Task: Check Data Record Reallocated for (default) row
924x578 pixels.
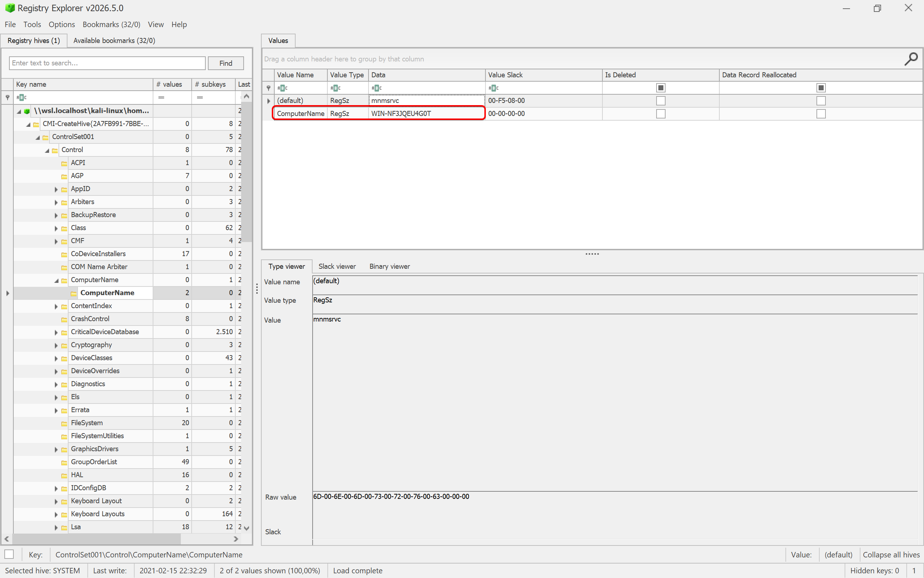Action: point(821,101)
